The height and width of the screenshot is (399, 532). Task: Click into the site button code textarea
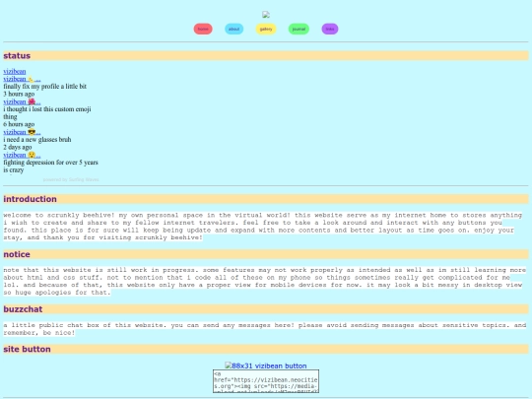tap(266, 381)
